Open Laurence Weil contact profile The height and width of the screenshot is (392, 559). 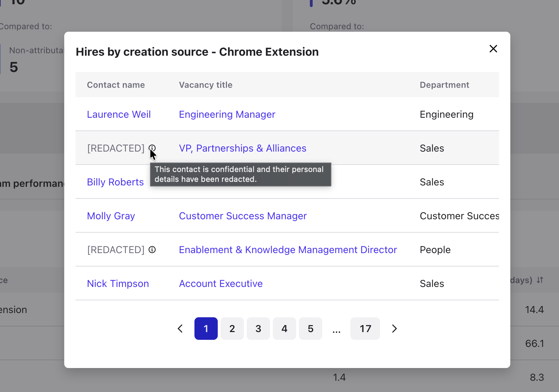point(119,115)
